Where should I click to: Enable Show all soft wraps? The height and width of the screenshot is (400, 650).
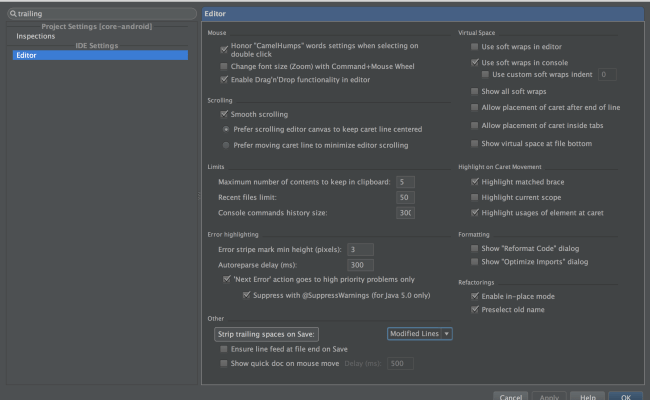[474, 91]
